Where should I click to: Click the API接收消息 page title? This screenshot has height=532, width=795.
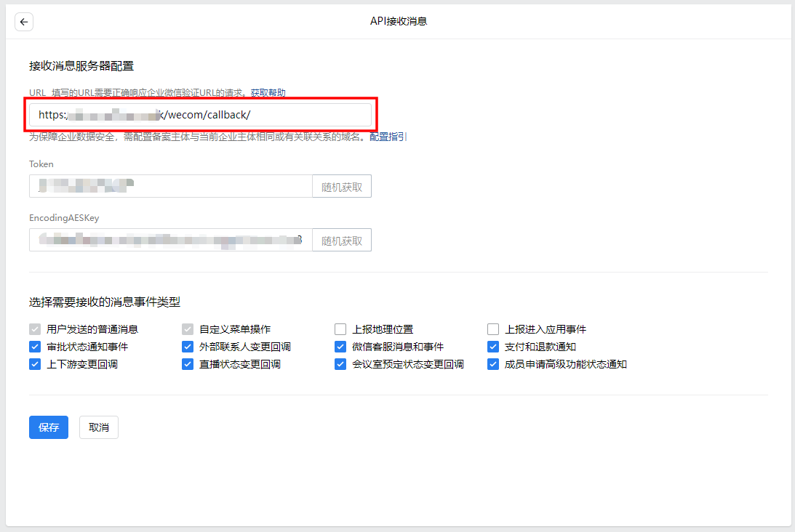click(399, 21)
